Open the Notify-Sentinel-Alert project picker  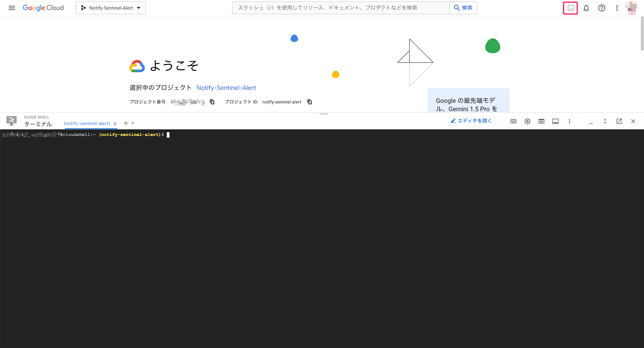111,8
